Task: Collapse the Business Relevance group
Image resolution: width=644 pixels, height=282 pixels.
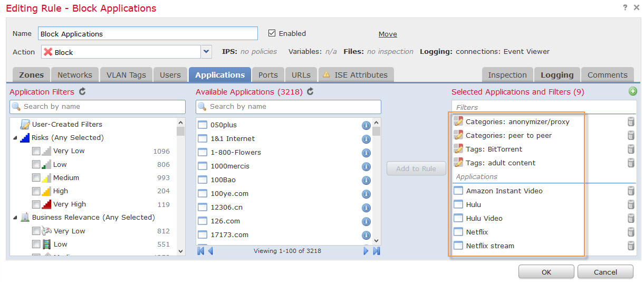Action: [15, 218]
